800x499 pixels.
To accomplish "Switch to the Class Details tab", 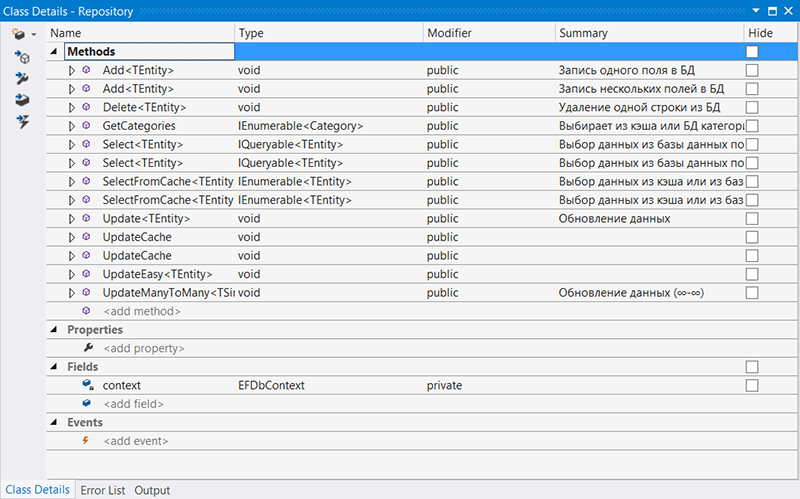I will (x=38, y=489).
